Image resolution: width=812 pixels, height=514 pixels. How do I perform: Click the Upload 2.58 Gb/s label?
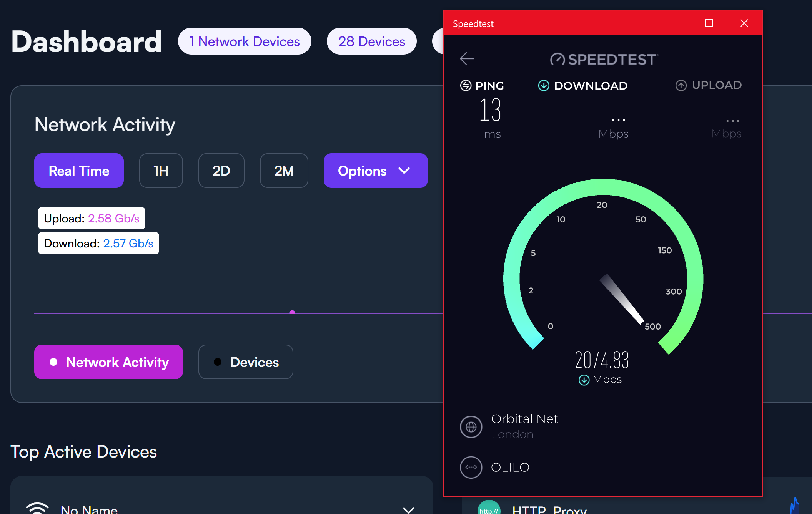92,218
